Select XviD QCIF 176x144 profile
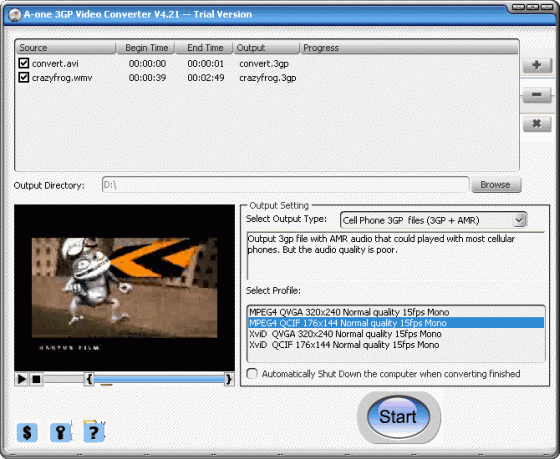The width and height of the screenshot is (560, 459). 396,345
